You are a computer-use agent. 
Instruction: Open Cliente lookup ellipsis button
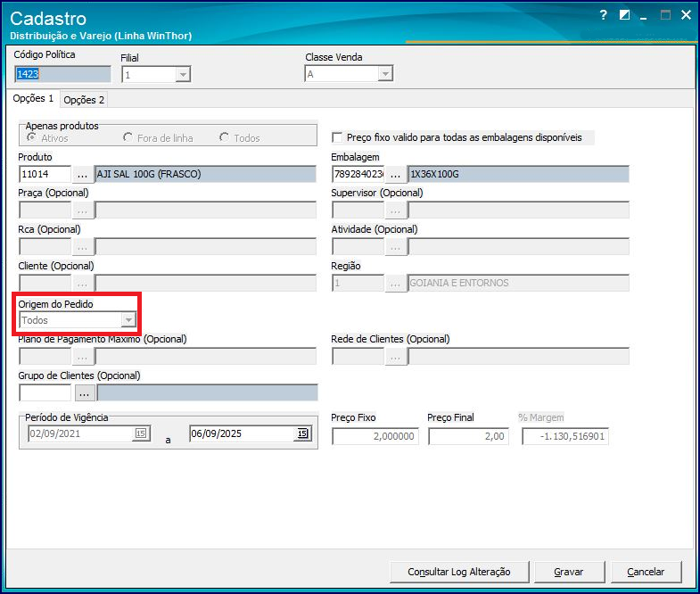(83, 284)
